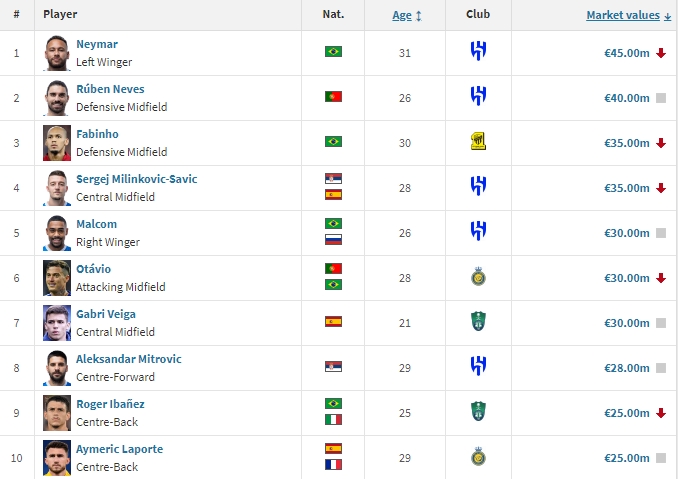This screenshot has width=678, height=479.
Task: Click Portugal flag in Rúben Neves' row
Action: [333, 96]
